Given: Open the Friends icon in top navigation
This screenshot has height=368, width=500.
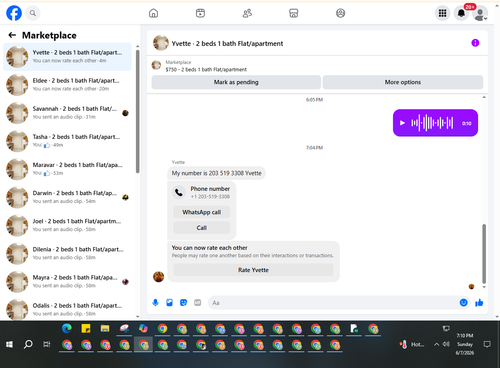Looking at the screenshot, I should click(247, 13).
